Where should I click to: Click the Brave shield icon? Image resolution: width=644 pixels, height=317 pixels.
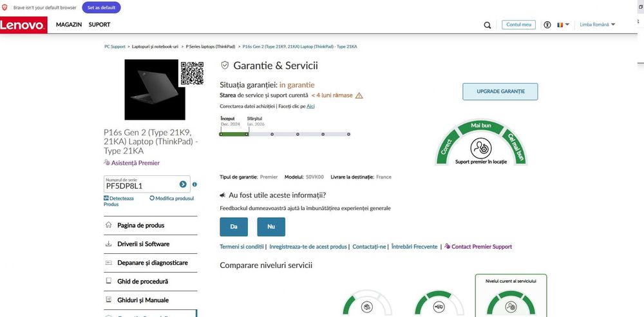point(5,7)
